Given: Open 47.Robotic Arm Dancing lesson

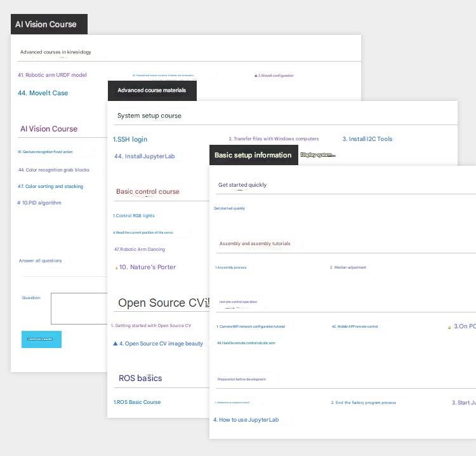Looking at the screenshot, I should pyautogui.click(x=139, y=250).
